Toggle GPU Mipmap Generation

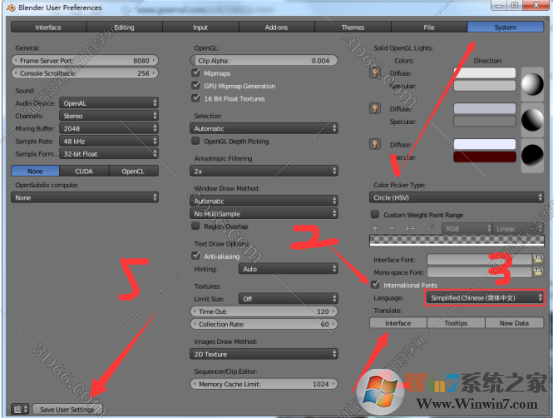[x=195, y=86]
